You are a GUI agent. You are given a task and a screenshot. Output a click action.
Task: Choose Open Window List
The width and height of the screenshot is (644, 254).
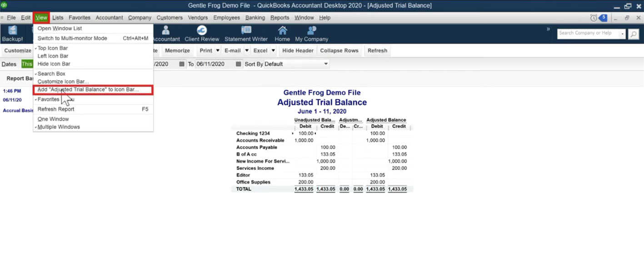(60, 28)
